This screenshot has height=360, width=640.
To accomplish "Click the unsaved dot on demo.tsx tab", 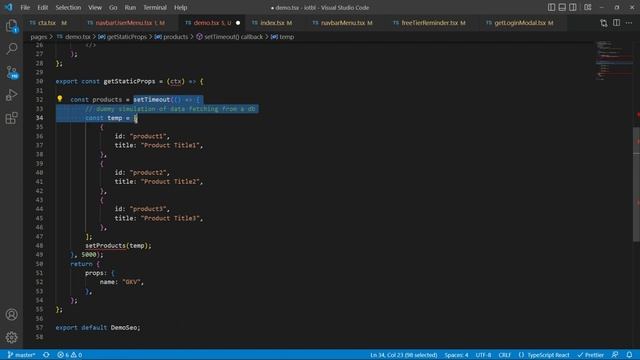I will tap(238, 23).
